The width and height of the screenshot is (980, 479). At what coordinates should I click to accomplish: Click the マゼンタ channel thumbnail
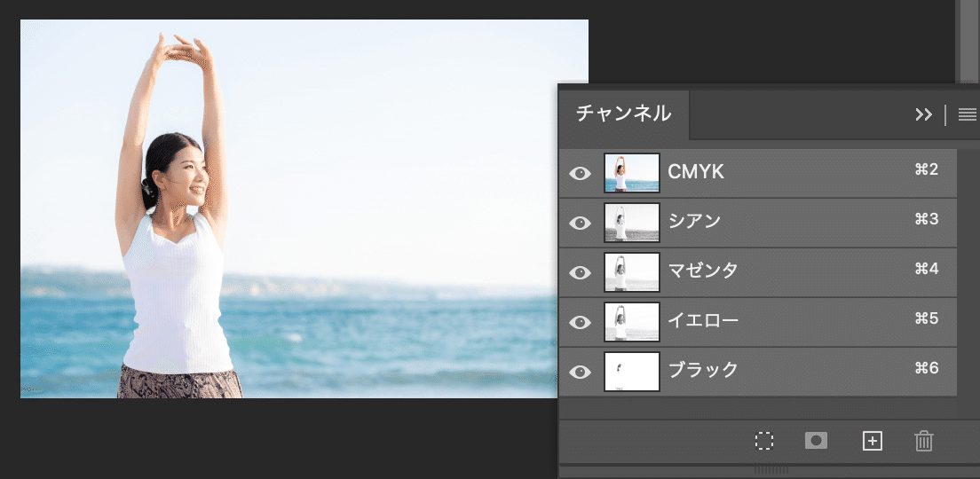(x=632, y=272)
